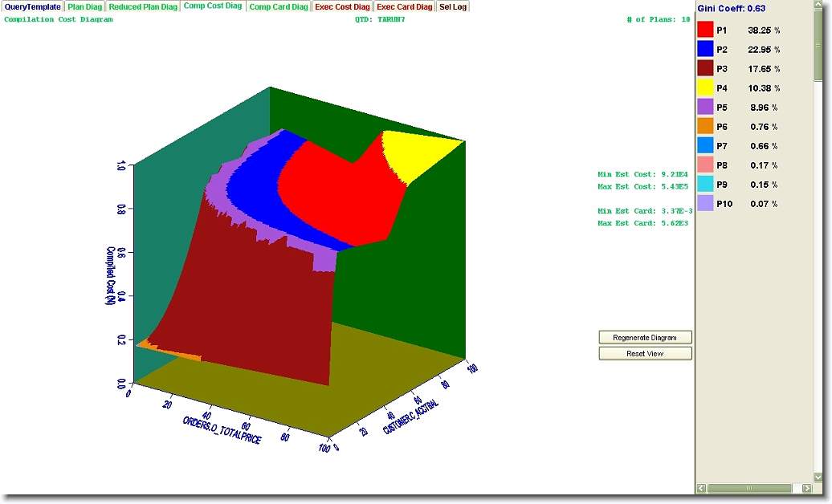This screenshot has height=504, width=832.
Task: Switch to Comp Card Diag tab
Action: [x=278, y=6]
